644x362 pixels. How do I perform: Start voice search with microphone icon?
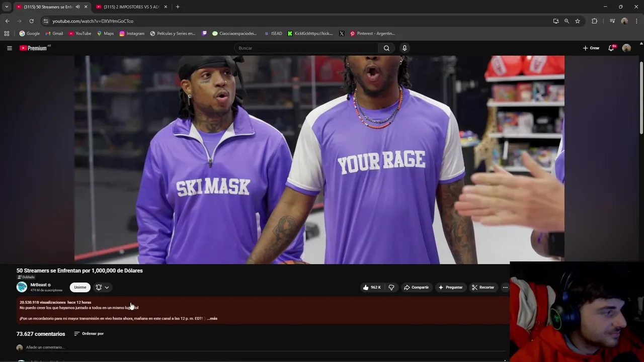tap(405, 48)
